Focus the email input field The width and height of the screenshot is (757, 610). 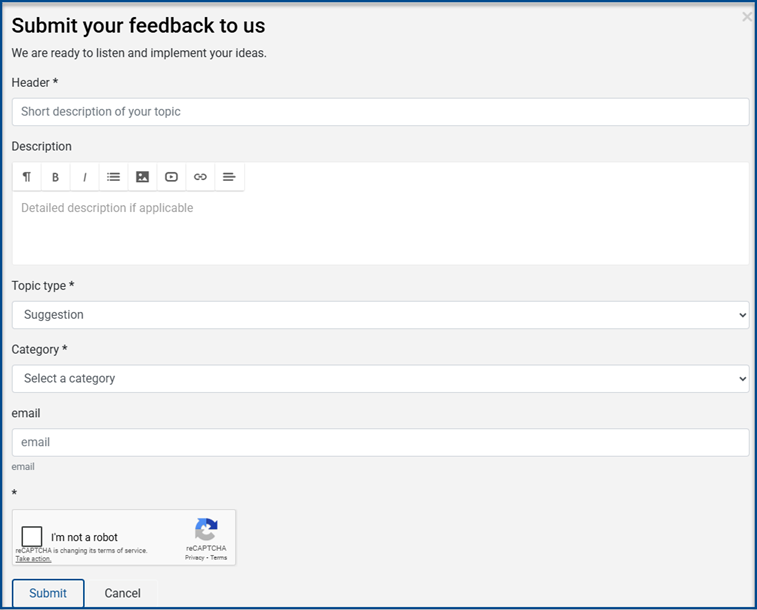coord(380,442)
